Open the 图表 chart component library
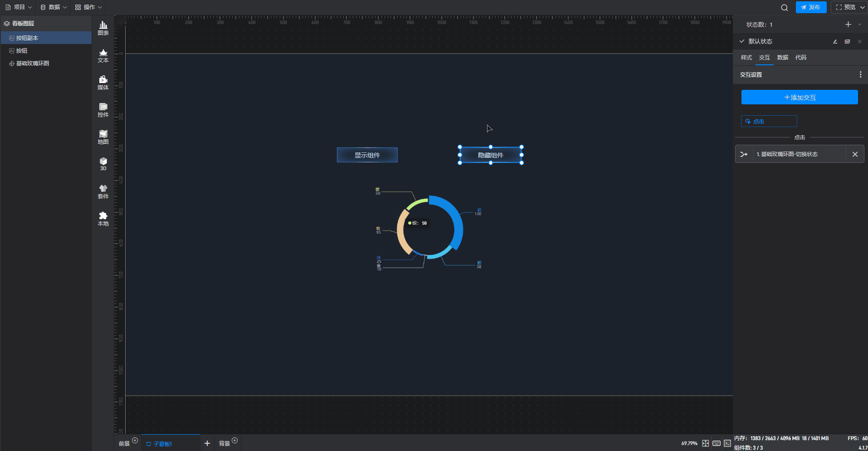The image size is (868, 451). [x=103, y=28]
